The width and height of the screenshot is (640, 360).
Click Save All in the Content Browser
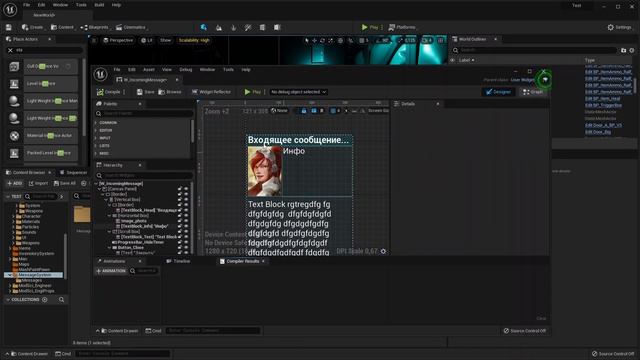(x=65, y=184)
